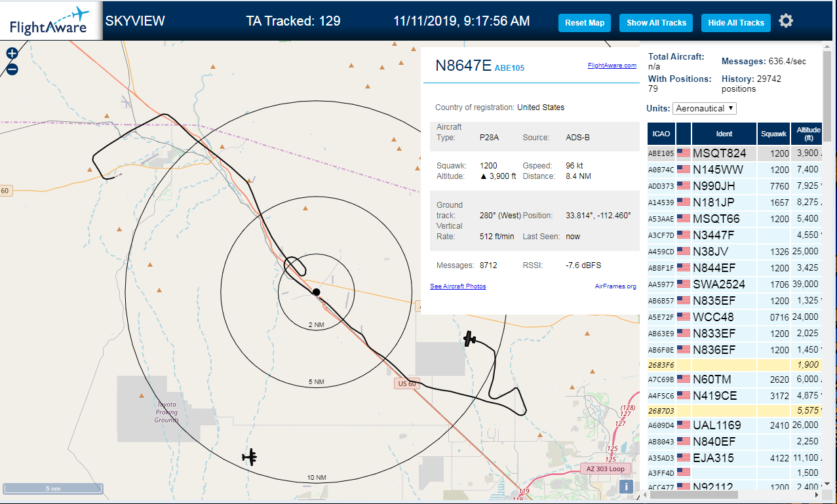Select the N145WW aircraft row
This screenshot has width=837, height=504.
[734, 170]
